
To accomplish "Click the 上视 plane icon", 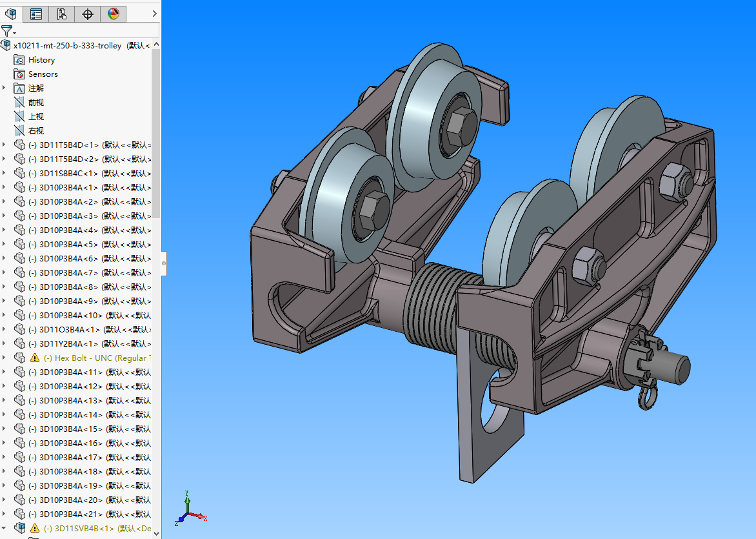I will [x=19, y=116].
